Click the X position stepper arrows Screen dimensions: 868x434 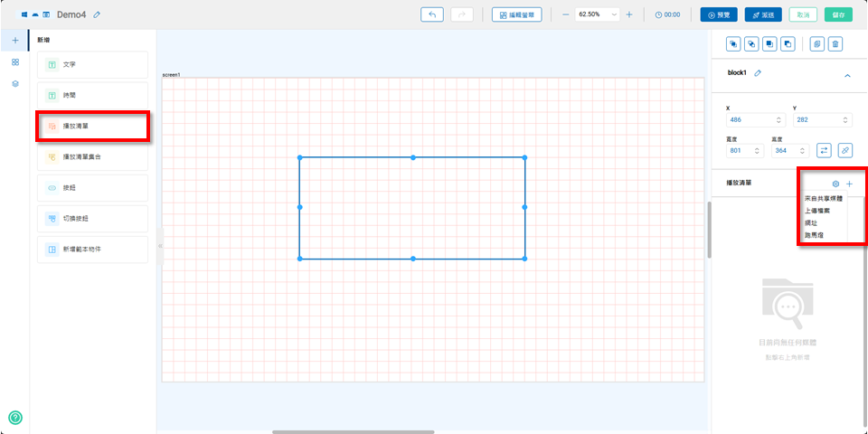coord(778,119)
